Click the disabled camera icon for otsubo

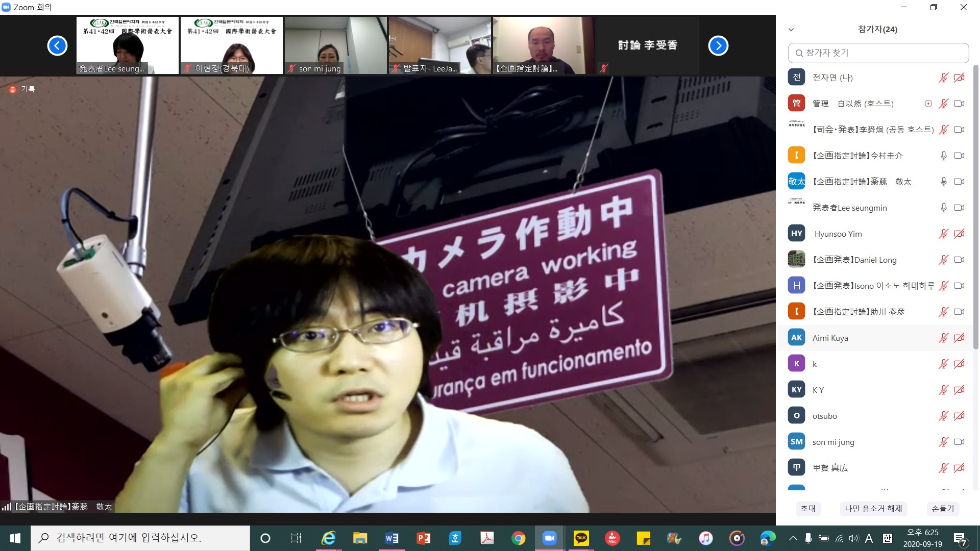pyautogui.click(x=959, y=416)
